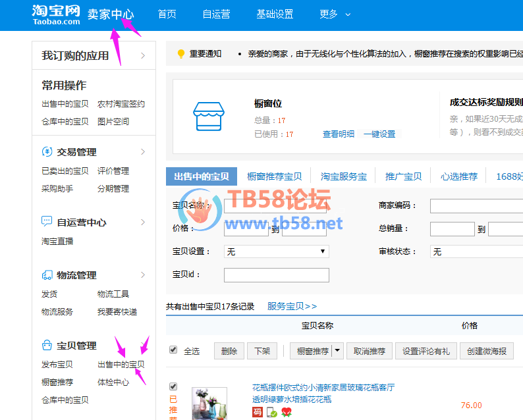This screenshot has height=420, width=523.
Task: Open the vase item title link
Action: tap(323, 393)
